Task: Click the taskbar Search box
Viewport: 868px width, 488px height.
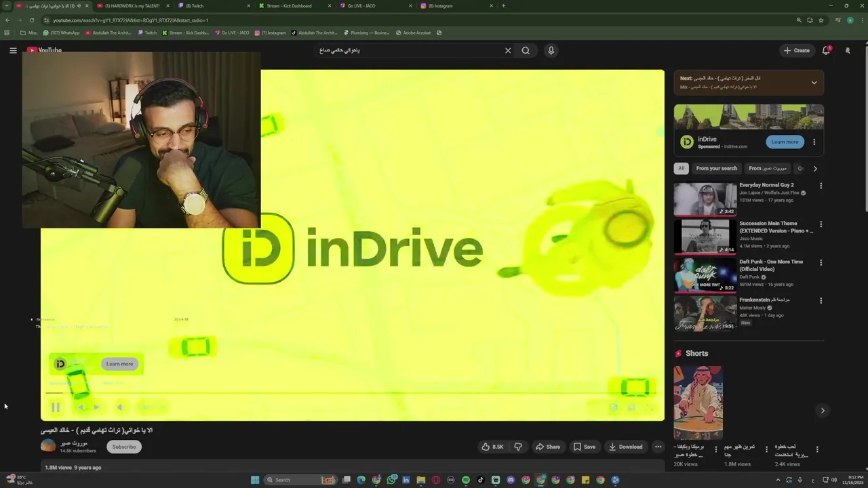Action: click(301, 480)
